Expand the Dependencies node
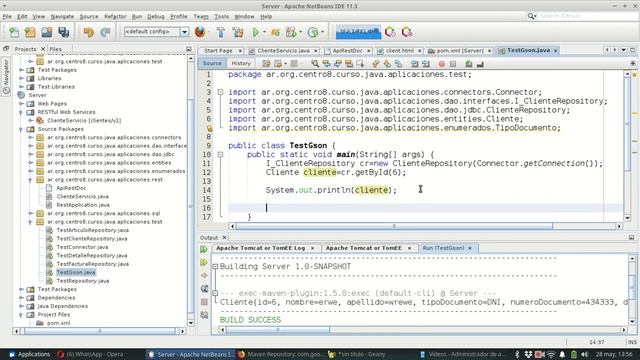Viewport: 640px width, 360px height. click(21, 298)
